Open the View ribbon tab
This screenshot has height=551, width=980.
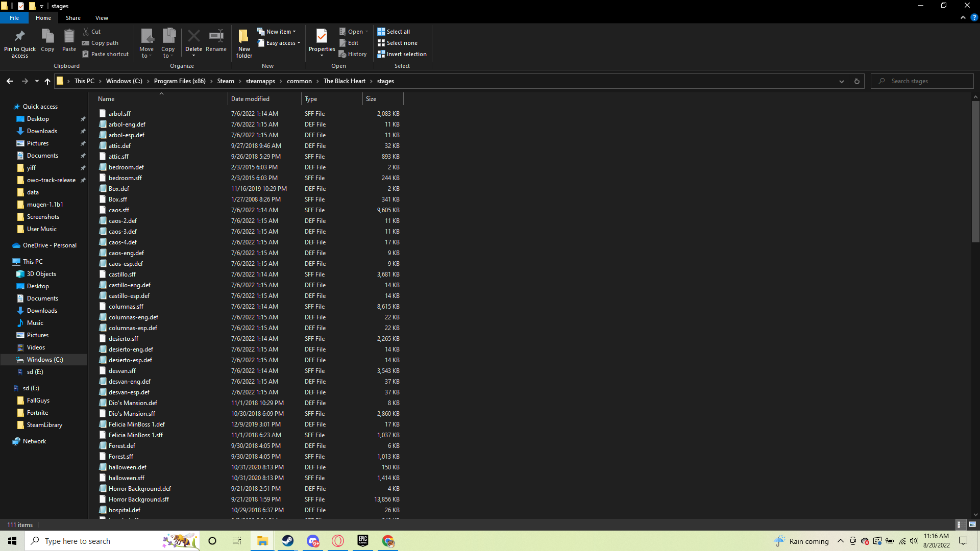(x=102, y=18)
